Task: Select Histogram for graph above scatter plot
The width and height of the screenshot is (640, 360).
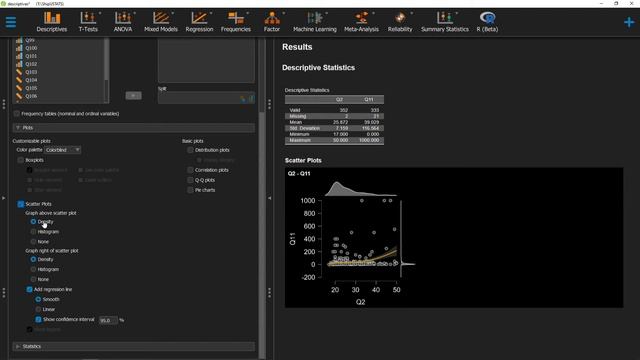Action: (33, 232)
